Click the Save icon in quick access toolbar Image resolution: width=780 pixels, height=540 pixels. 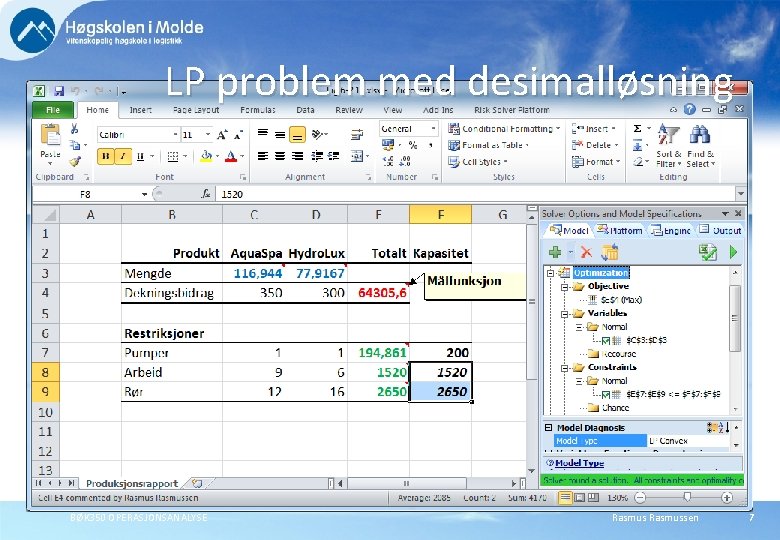pyautogui.click(x=59, y=91)
